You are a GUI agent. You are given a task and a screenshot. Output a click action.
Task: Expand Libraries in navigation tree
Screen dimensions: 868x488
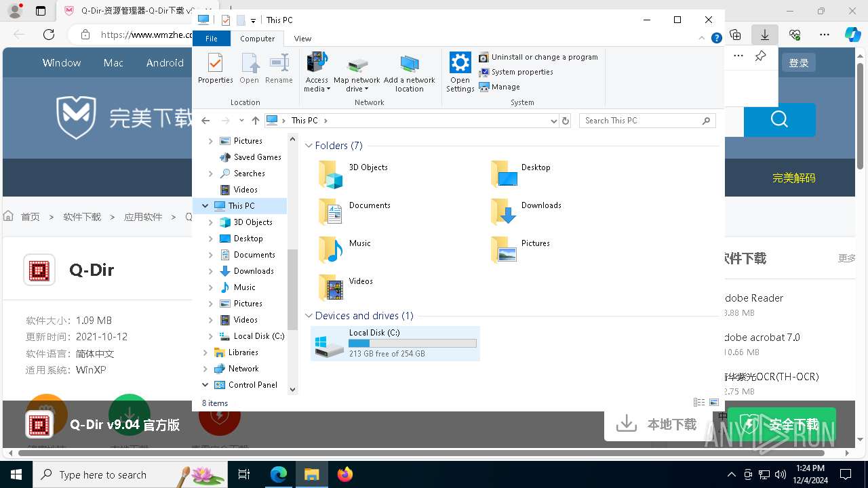[x=205, y=352]
